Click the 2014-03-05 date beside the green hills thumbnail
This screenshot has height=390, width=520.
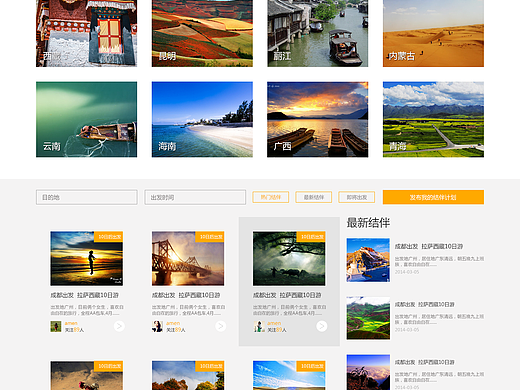[x=407, y=330]
